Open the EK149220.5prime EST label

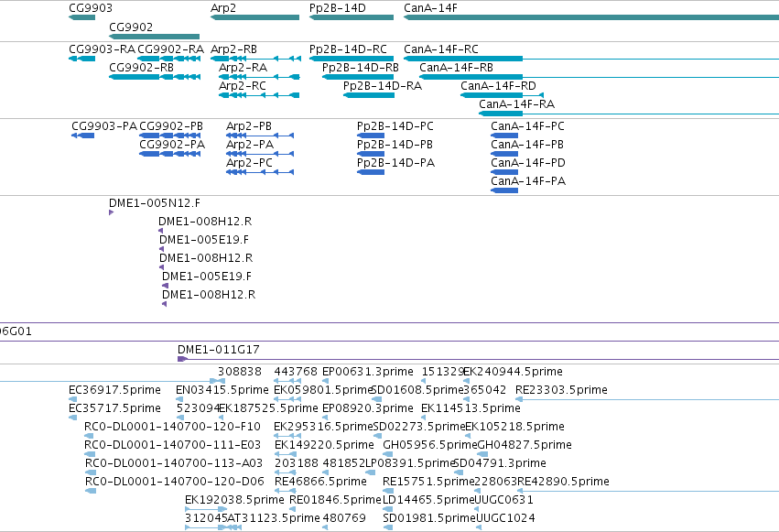click(x=324, y=445)
